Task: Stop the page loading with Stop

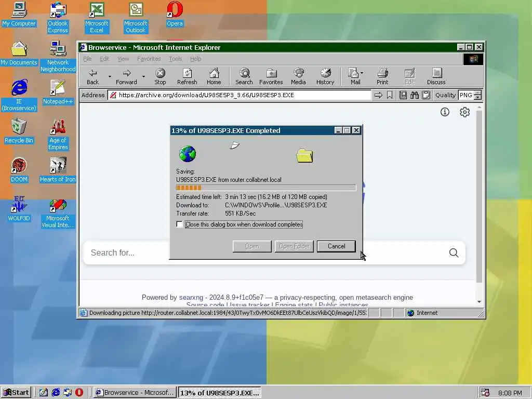Action: coord(160,77)
